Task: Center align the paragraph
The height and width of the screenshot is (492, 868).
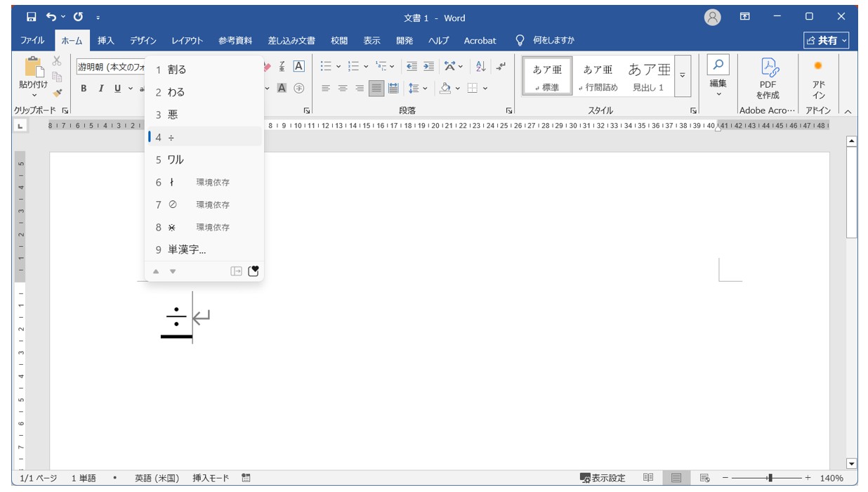Action: [x=343, y=88]
